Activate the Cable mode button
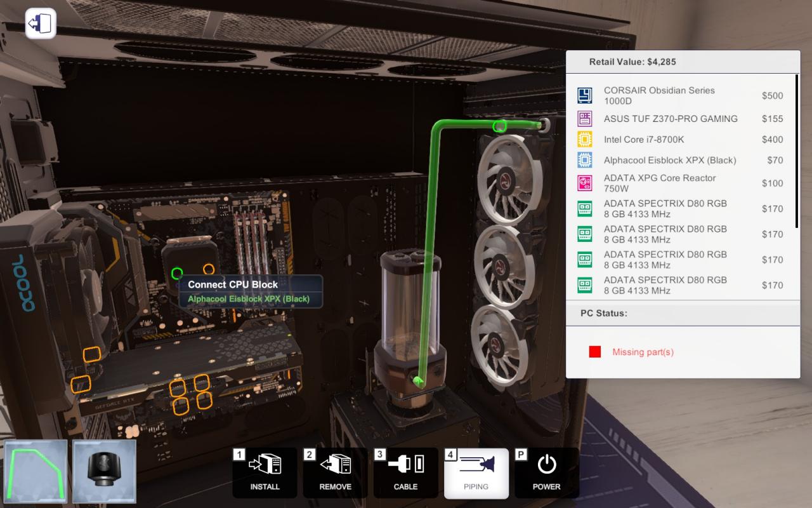 point(405,472)
